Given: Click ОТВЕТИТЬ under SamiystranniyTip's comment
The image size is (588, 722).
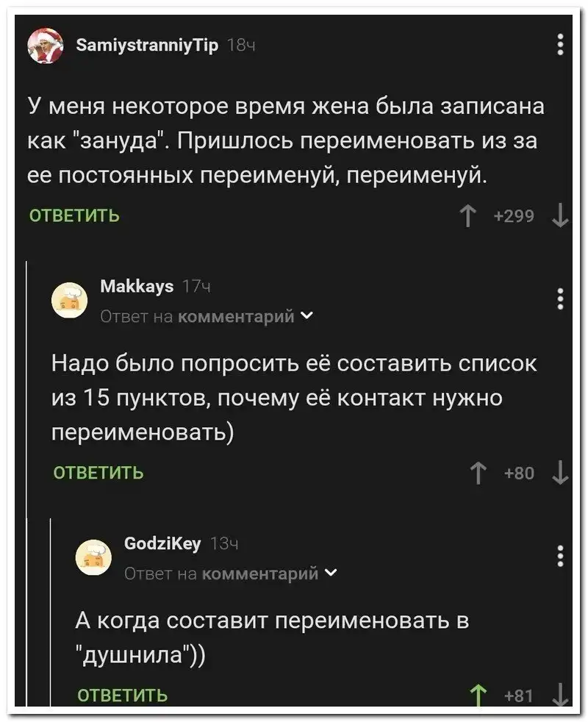Looking at the screenshot, I should [75, 216].
